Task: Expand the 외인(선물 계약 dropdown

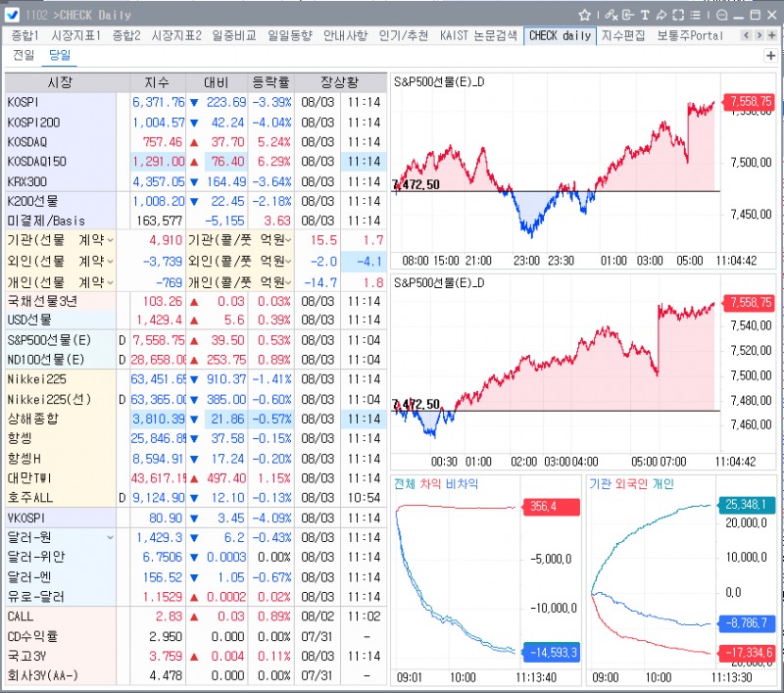Action: pyautogui.click(x=111, y=262)
